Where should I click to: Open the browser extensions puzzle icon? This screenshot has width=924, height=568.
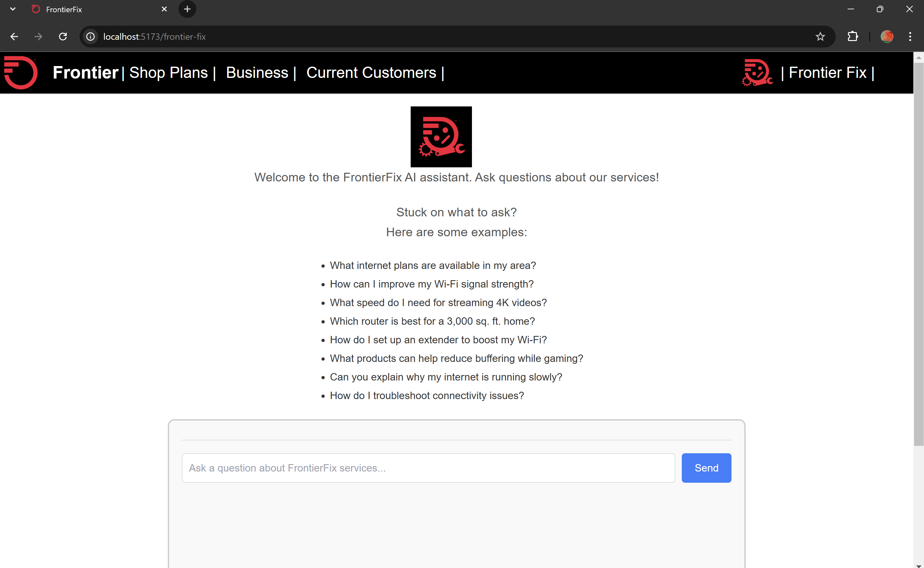(852, 37)
